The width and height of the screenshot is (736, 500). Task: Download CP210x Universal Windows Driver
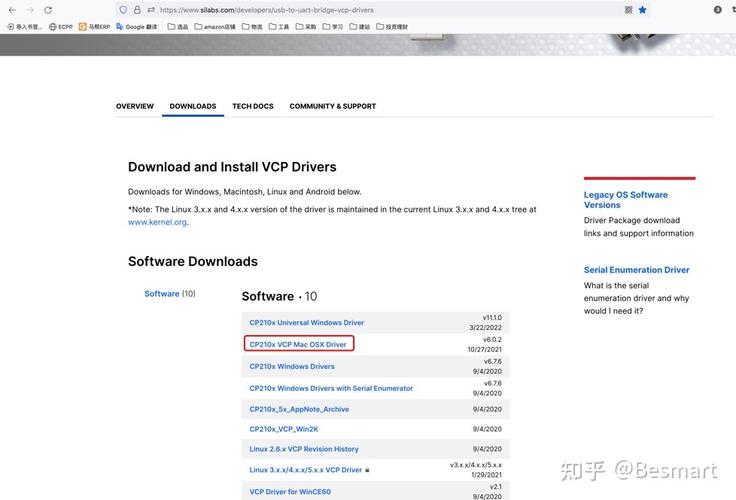[x=307, y=323]
